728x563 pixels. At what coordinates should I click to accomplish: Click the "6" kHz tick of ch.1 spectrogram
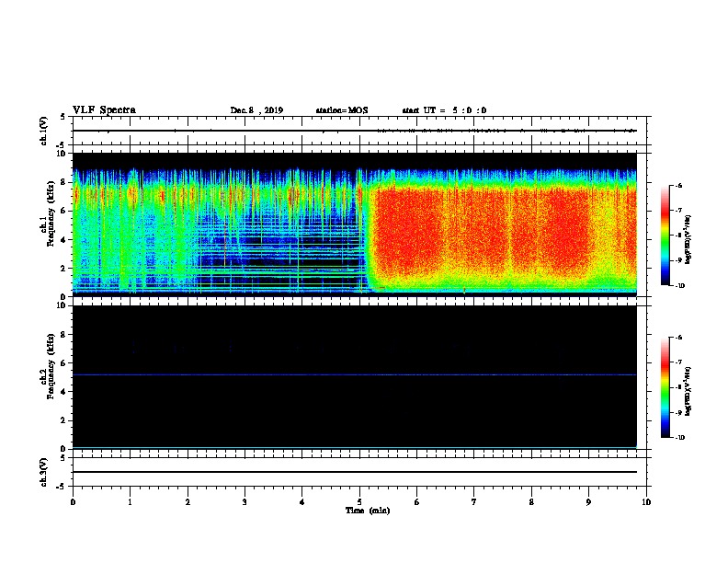[64, 212]
